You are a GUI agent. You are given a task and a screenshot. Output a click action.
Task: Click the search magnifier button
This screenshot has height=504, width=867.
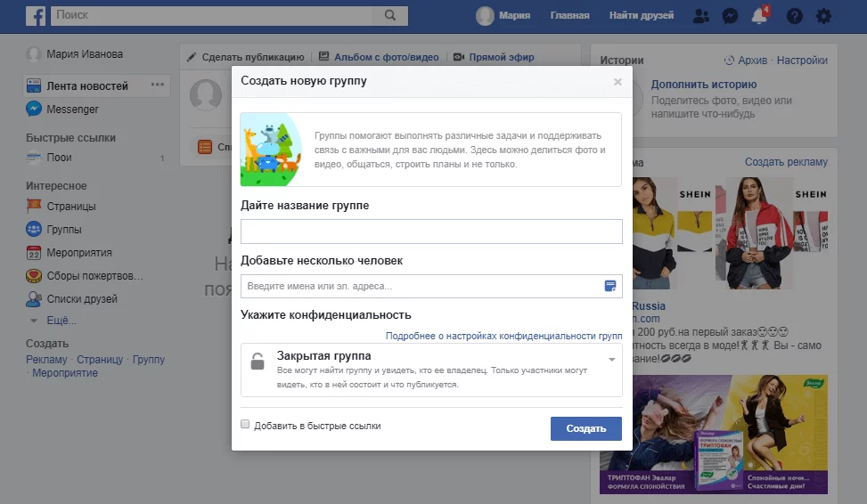tap(390, 15)
